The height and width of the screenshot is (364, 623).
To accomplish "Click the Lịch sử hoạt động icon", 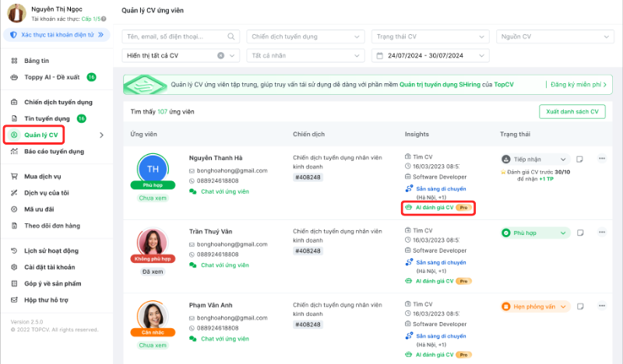I will (x=14, y=250).
